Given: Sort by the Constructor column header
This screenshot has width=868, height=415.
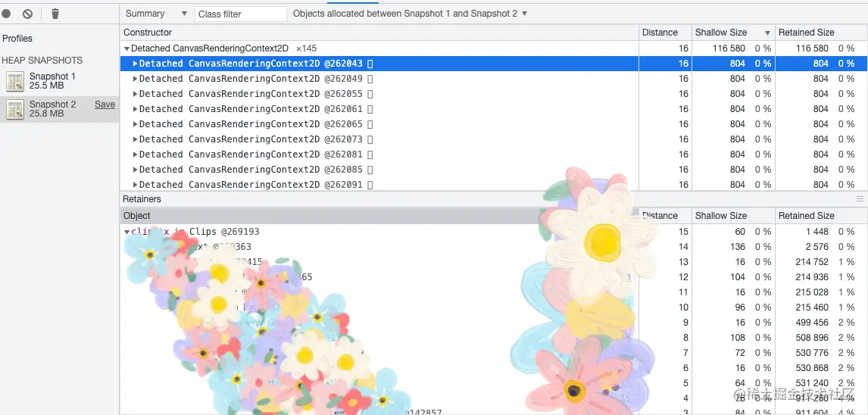Looking at the screenshot, I should [379, 33].
